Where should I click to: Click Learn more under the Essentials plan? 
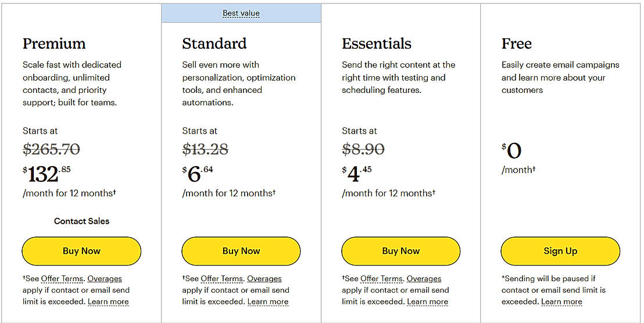click(x=428, y=302)
